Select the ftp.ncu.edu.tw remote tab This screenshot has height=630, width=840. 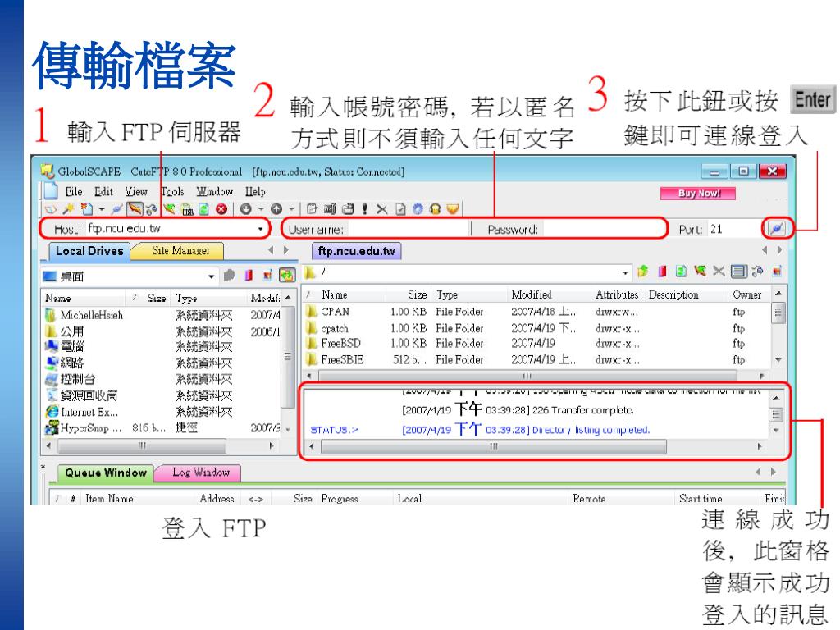click(356, 251)
